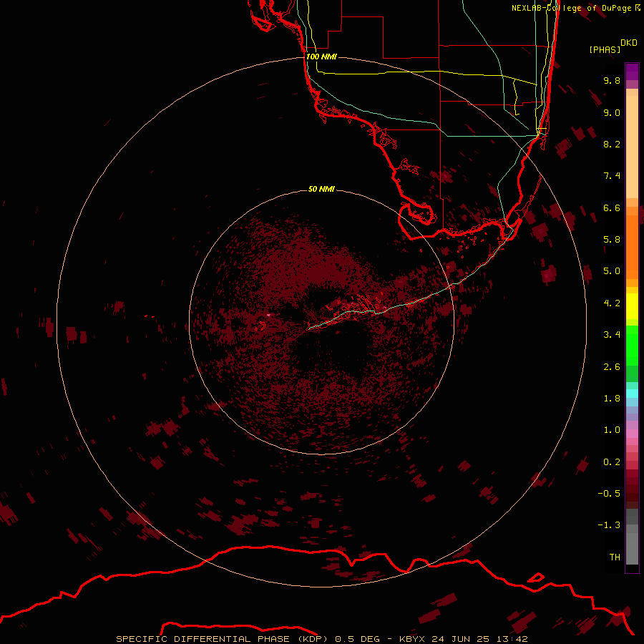
Task: Click the [PHAS] units label
Action: click(x=605, y=49)
